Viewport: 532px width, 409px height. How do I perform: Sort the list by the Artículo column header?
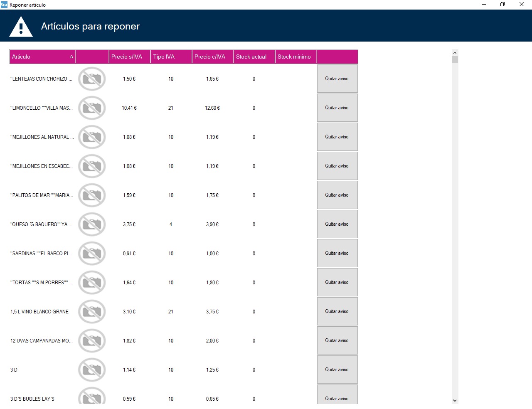pyautogui.click(x=42, y=57)
